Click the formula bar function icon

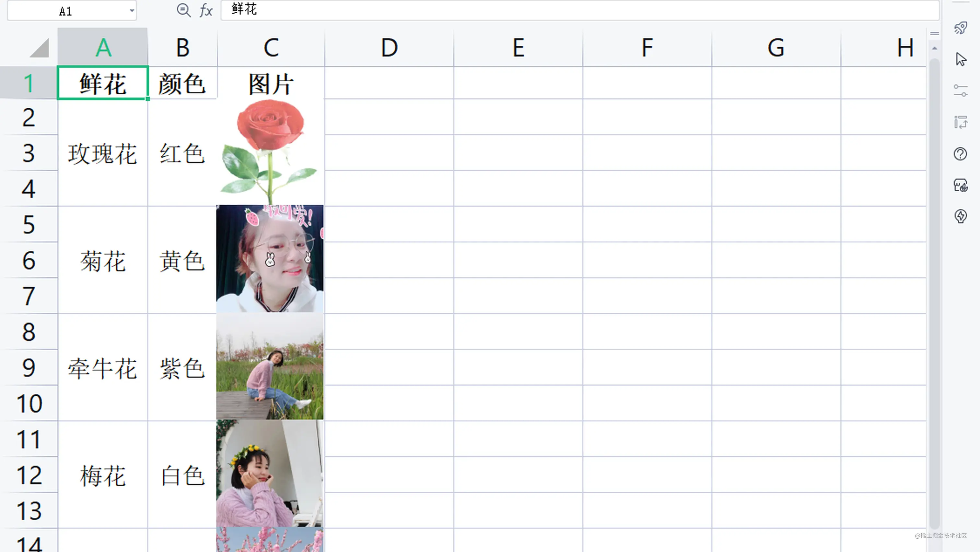tap(207, 9)
